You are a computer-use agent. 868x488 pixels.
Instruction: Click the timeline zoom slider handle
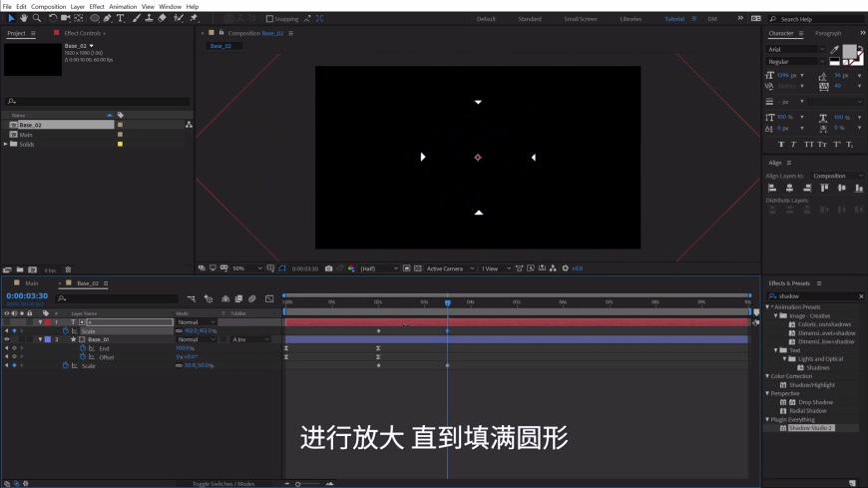(298, 484)
